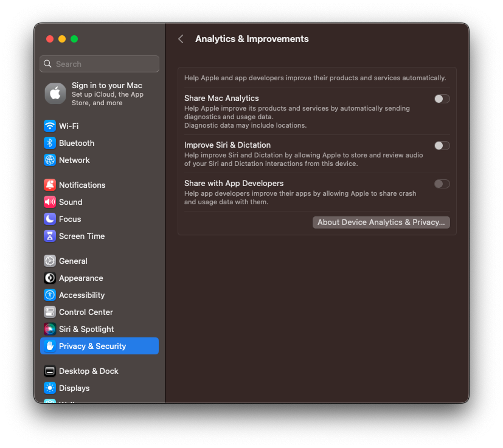Image resolution: width=503 pixels, height=448 pixels.
Task: Click About Device Analytics & Privacy button
Action: coord(381,222)
